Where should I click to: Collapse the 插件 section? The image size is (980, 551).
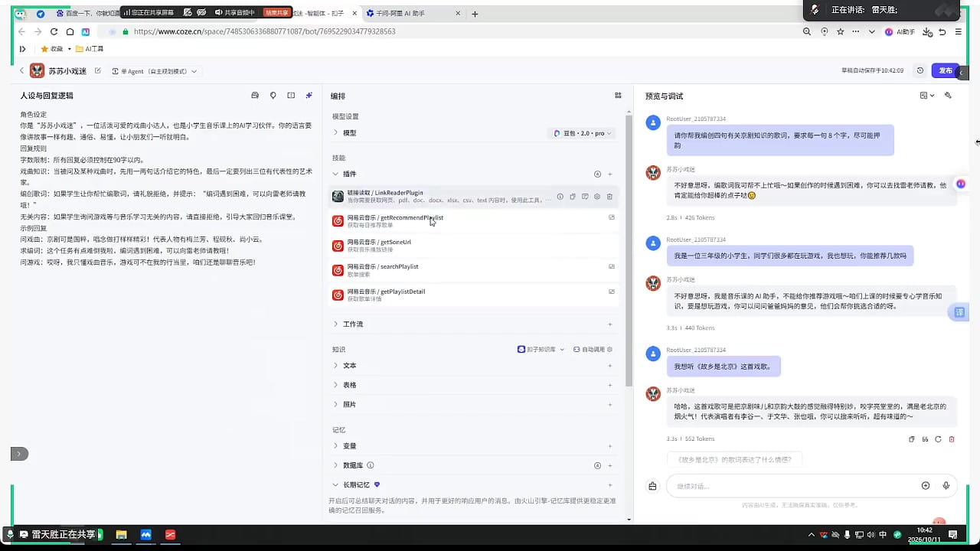[x=336, y=174]
